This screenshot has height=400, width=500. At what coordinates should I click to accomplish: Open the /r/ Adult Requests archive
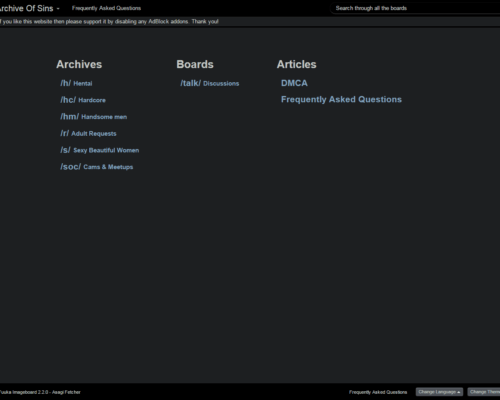[88, 133]
